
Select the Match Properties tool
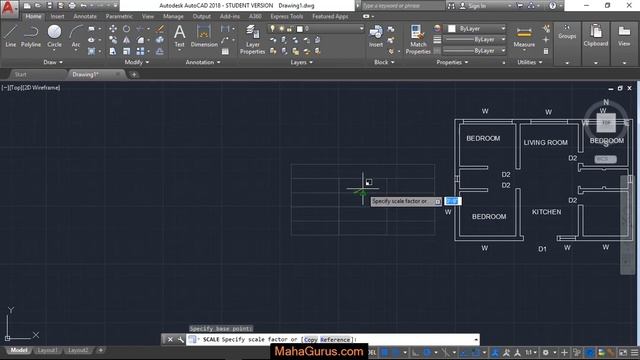point(418,39)
